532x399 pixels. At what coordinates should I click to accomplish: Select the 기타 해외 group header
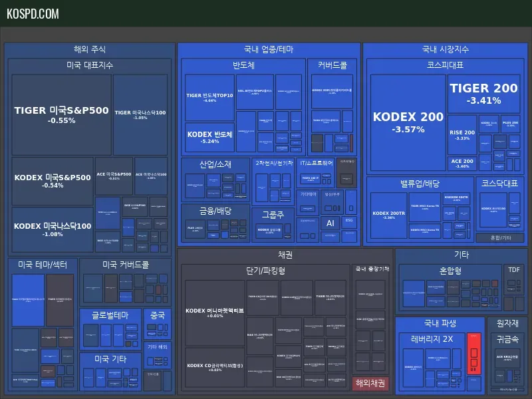tap(158, 346)
